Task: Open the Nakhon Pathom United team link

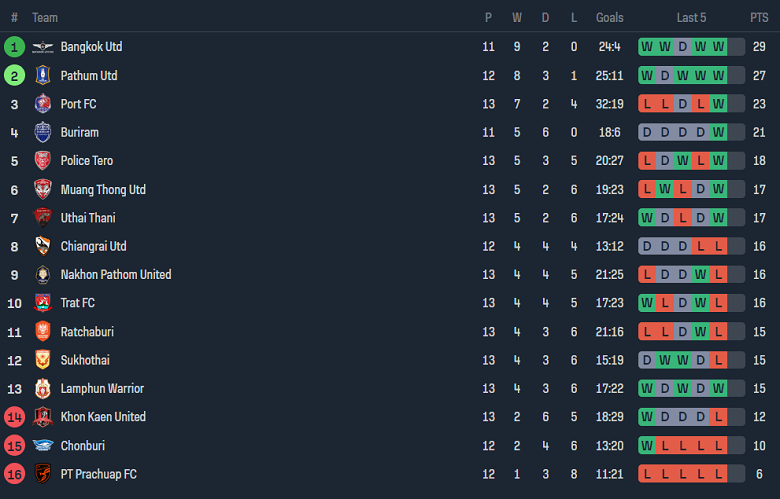Action: 115,275
